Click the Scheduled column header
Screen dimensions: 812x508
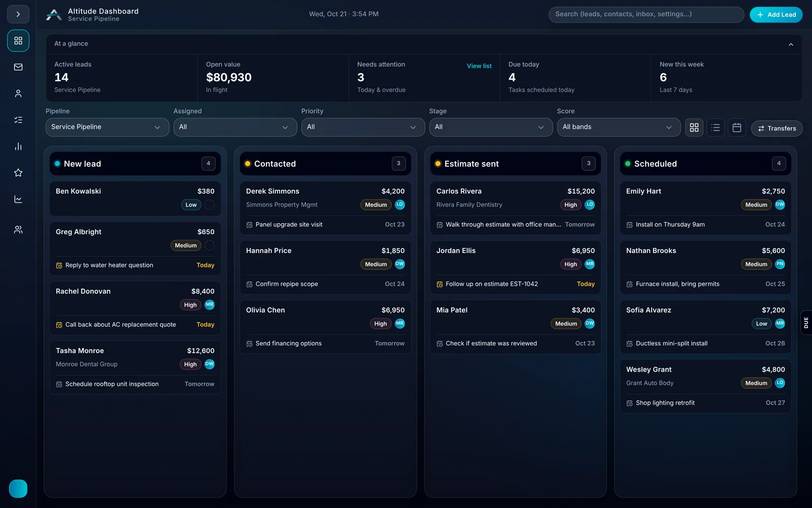tap(705, 164)
